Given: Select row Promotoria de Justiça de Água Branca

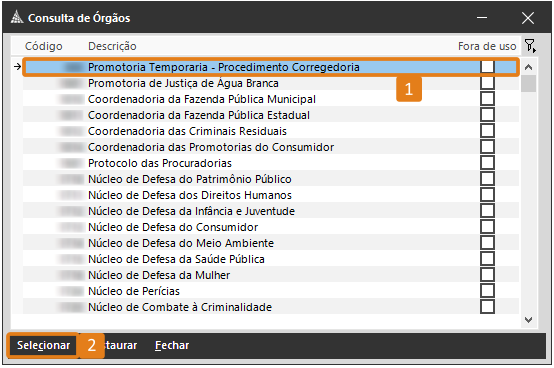Looking at the screenshot, I should pyautogui.click(x=271, y=83).
